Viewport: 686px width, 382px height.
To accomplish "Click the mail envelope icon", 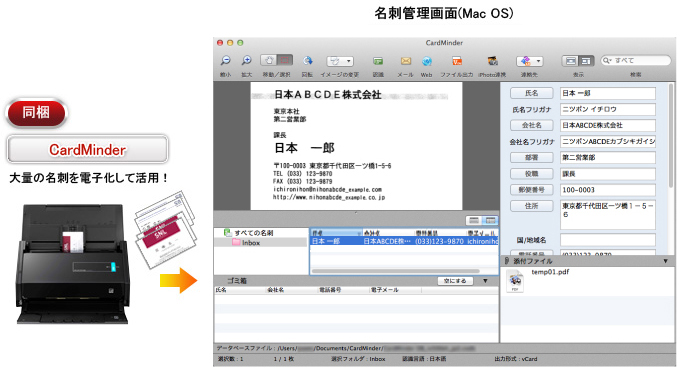I will pos(406,61).
